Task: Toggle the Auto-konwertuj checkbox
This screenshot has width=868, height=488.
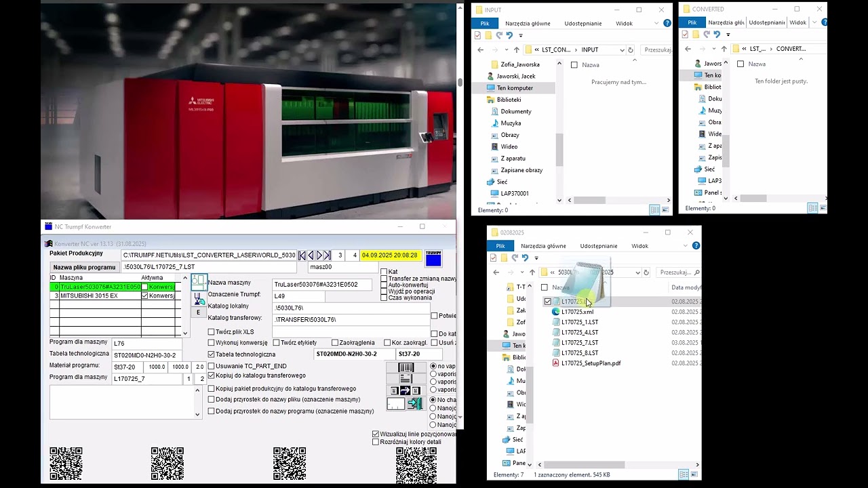Action: click(384, 285)
